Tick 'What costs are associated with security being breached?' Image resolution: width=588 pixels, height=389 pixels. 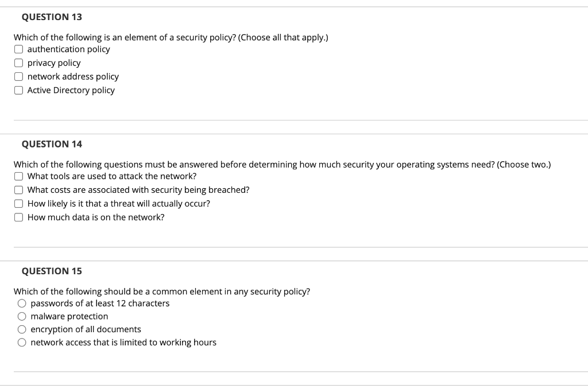click(19, 190)
